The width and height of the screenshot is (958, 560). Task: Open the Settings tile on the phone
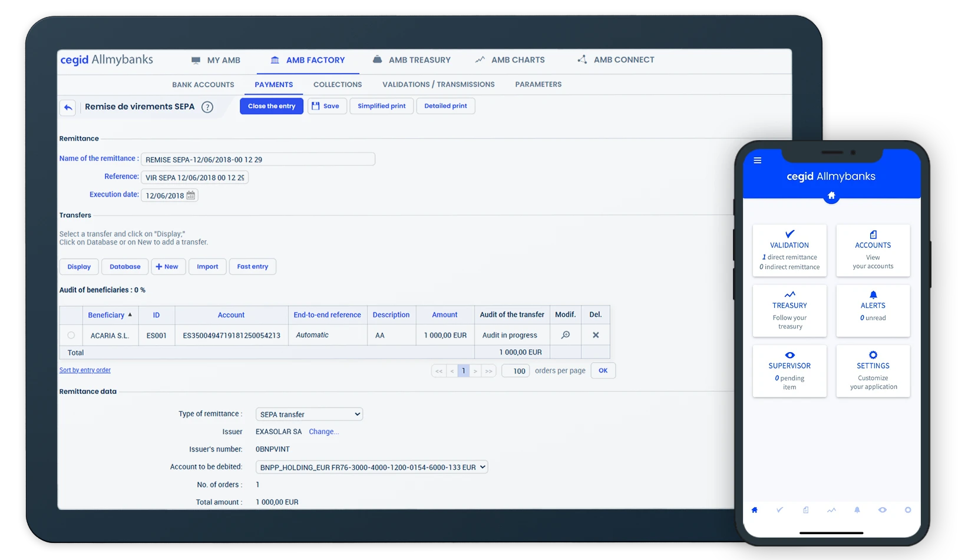pos(873,371)
